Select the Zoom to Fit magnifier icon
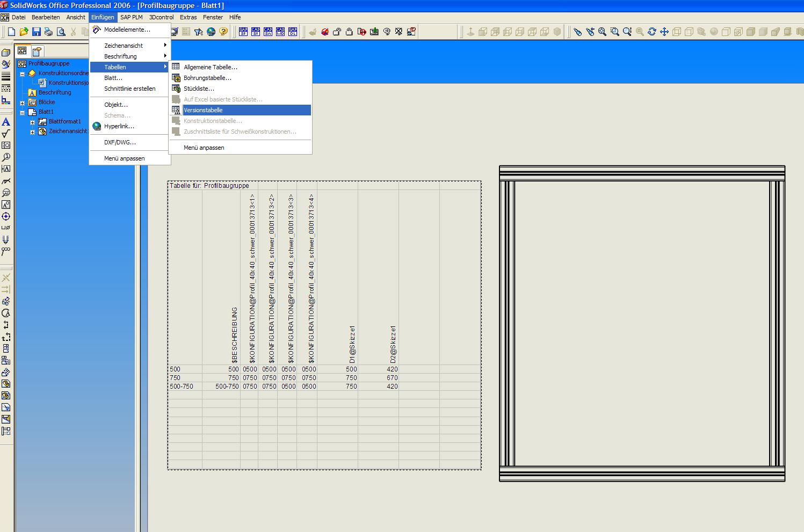The width and height of the screenshot is (804, 532). click(x=603, y=32)
